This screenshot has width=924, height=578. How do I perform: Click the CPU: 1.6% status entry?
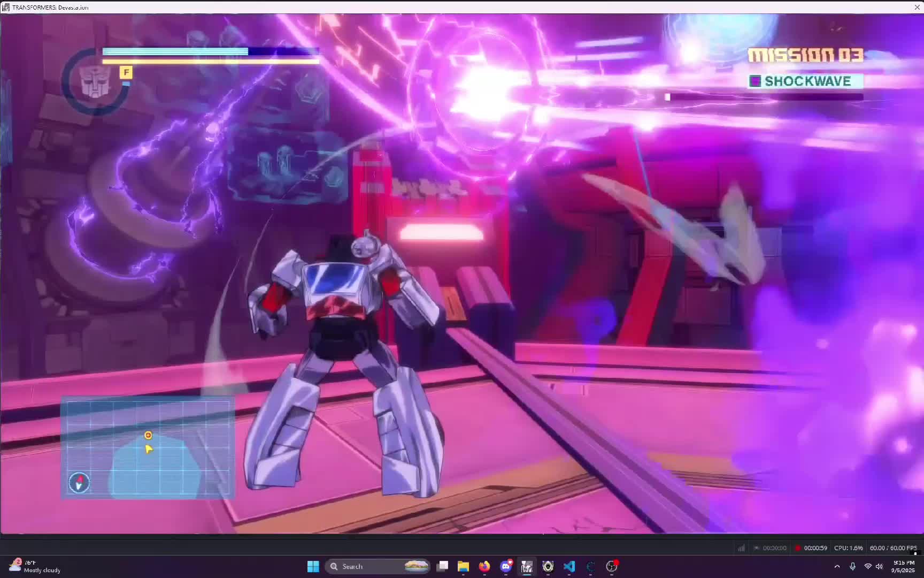[849, 548]
